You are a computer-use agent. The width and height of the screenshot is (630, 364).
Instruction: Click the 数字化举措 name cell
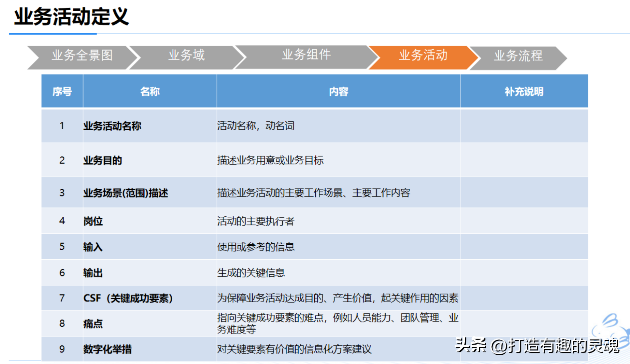pyautogui.click(x=150, y=349)
